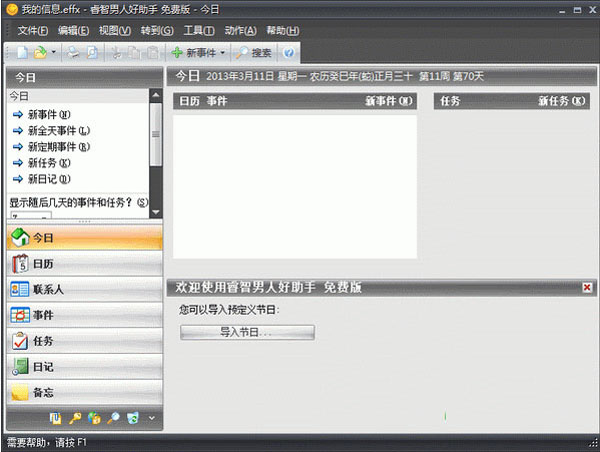Image resolution: width=600 pixels, height=452 pixels.
Task: Click the paperclip attachment icon in bottom bar
Action: (56, 418)
